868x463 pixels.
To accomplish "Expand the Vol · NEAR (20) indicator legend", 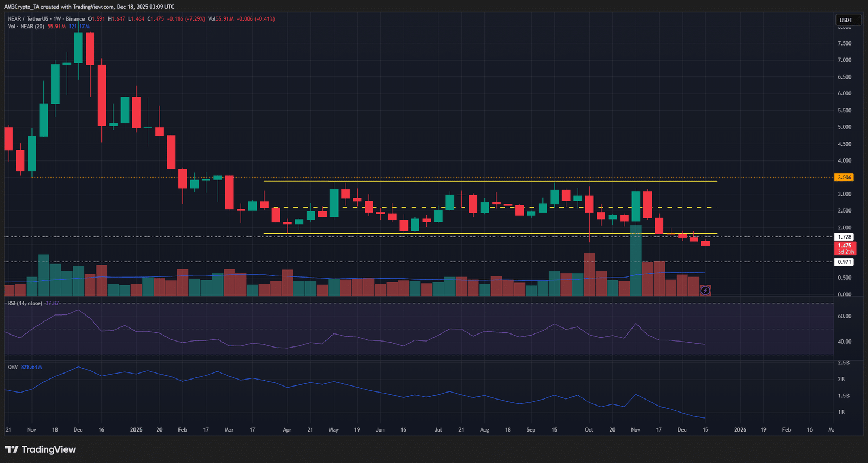I will (x=26, y=27).
